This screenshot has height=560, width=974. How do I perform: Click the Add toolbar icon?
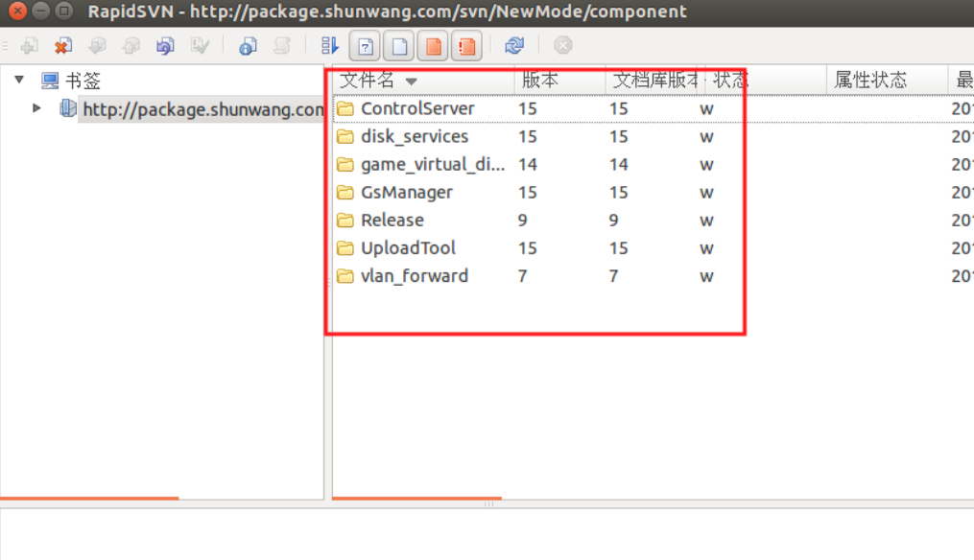click(28, 45)
